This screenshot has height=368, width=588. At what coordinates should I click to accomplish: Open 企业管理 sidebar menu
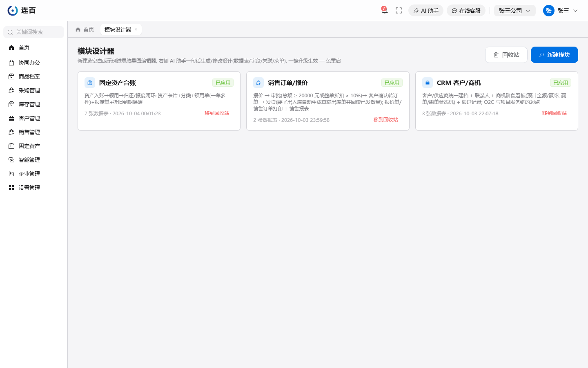(33, 174)
